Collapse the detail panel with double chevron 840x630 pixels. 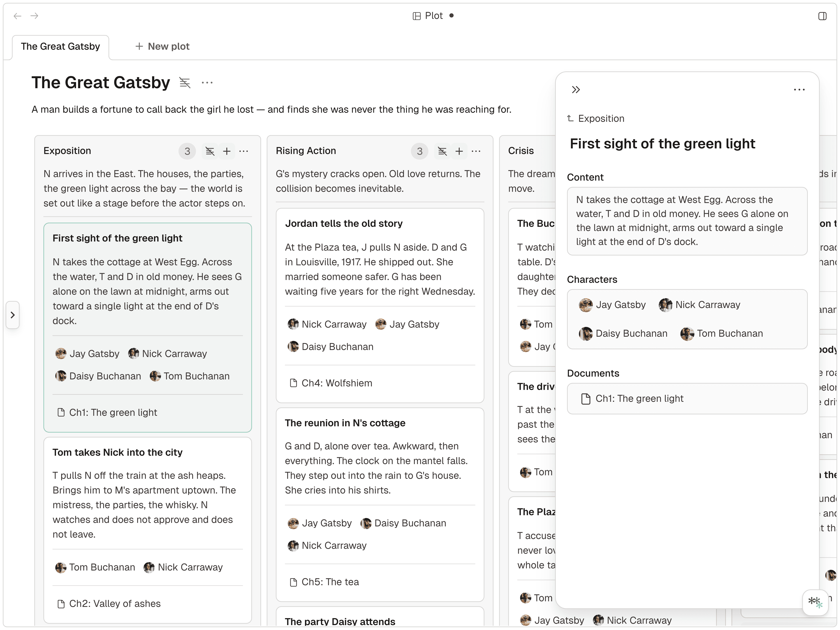pos(576,90)
